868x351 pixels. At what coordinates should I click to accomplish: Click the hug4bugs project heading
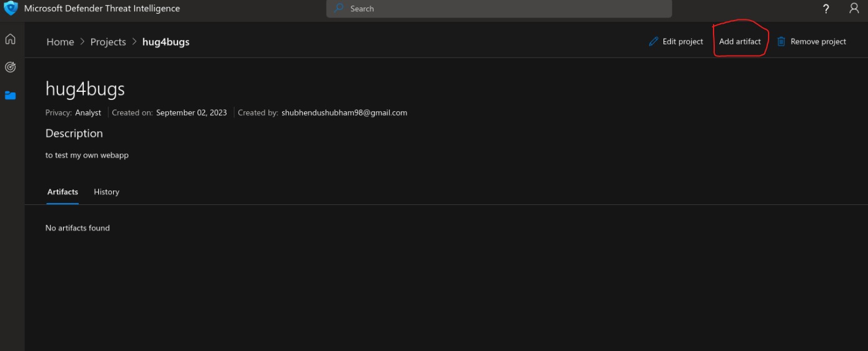click(x=85, y=89)
